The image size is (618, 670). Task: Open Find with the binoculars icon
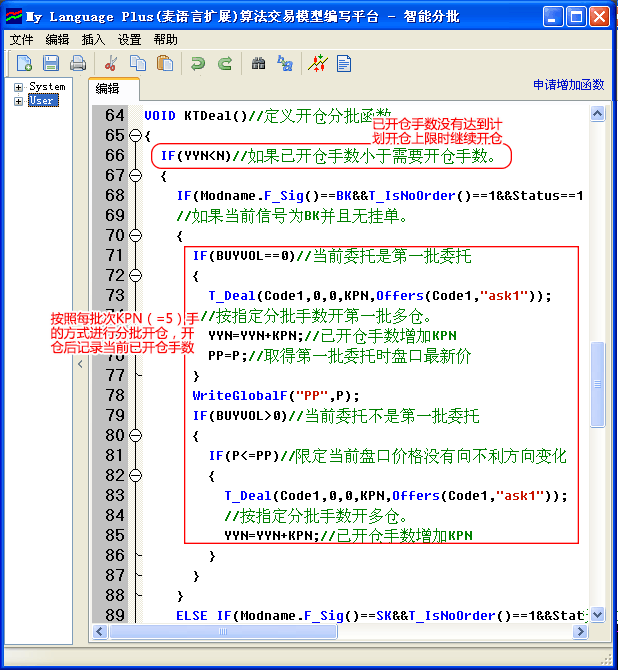[x=258, y=64]
